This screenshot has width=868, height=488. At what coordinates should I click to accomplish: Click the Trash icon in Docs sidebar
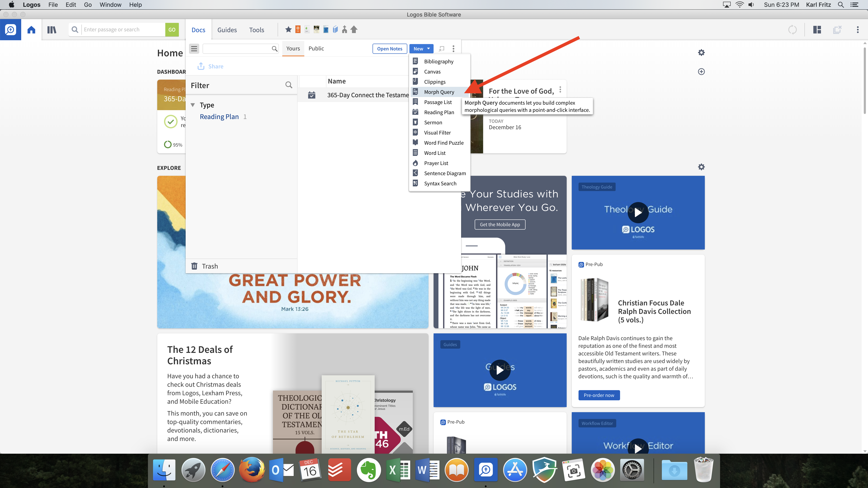(194, 266)
